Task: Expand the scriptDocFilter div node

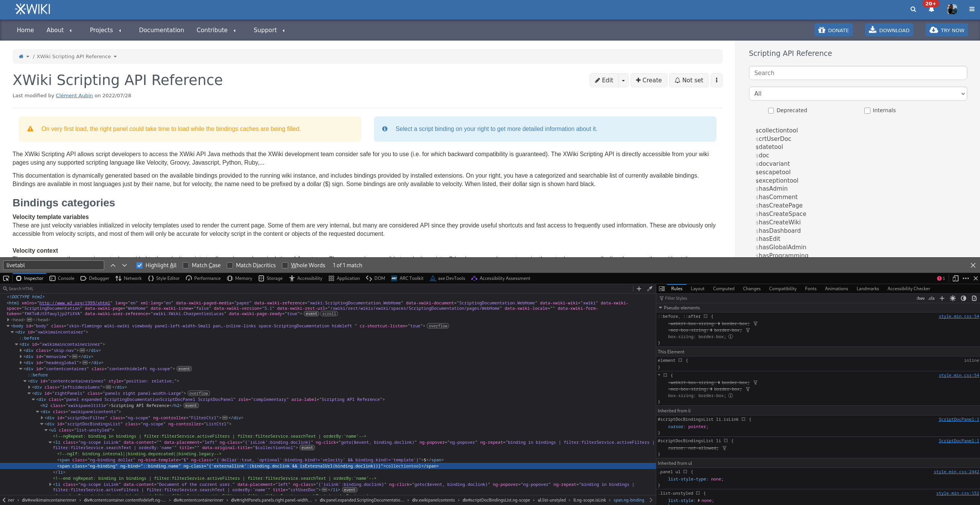Action: (42, 418)
